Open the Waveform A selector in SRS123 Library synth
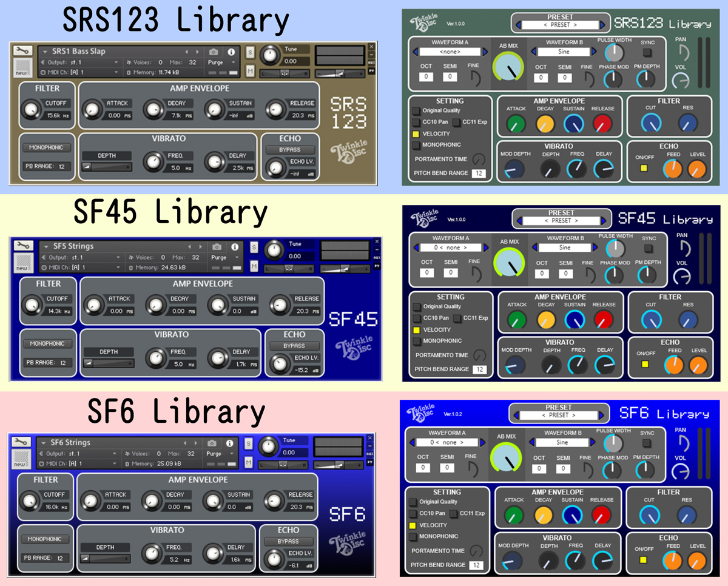 click(451, 52)
